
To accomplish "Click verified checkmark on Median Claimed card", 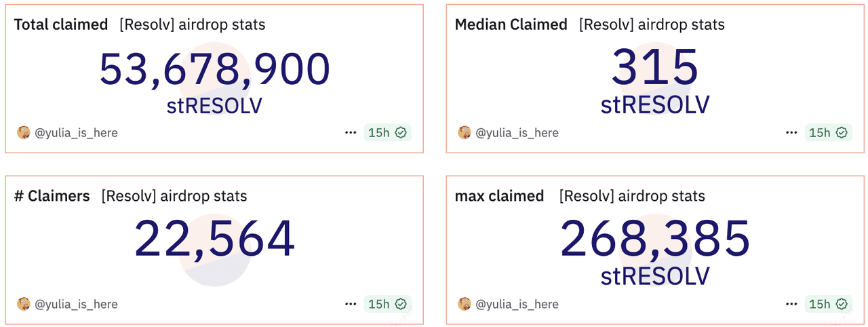I will [842, 132].
